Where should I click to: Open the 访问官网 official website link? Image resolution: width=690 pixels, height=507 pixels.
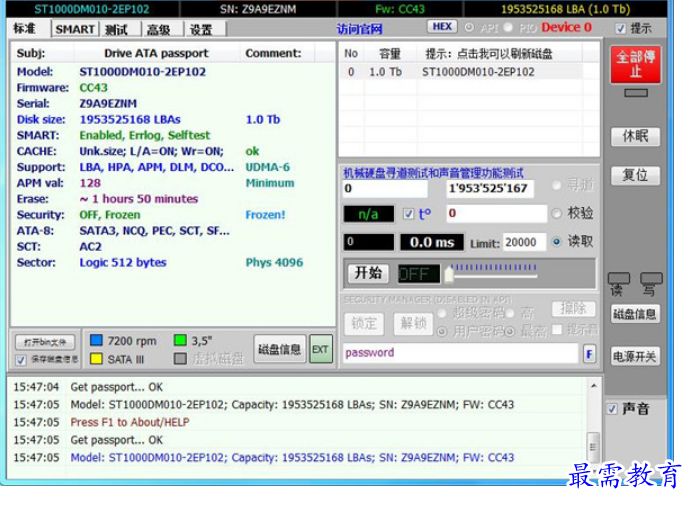(360, 29)
